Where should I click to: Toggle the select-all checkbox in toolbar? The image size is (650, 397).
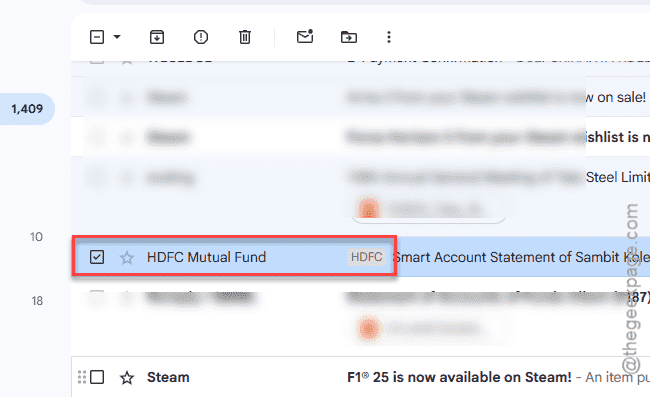[97, 37]
